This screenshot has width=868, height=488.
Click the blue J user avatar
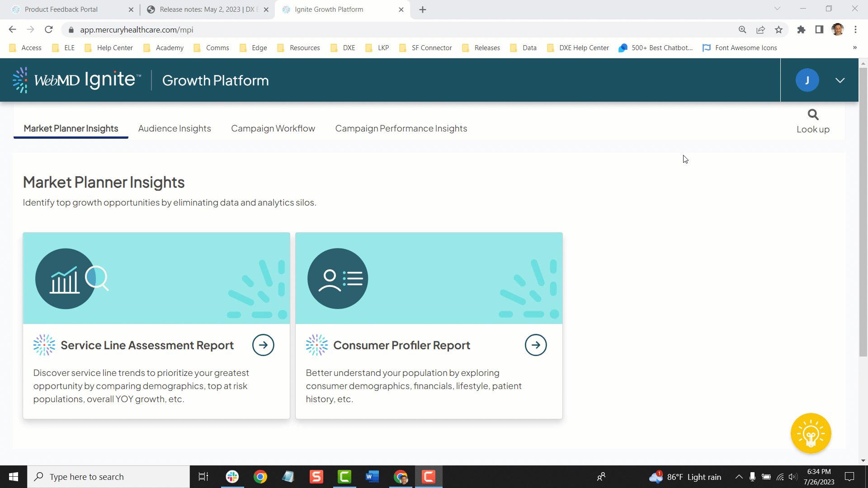click(x=807, y=80)
